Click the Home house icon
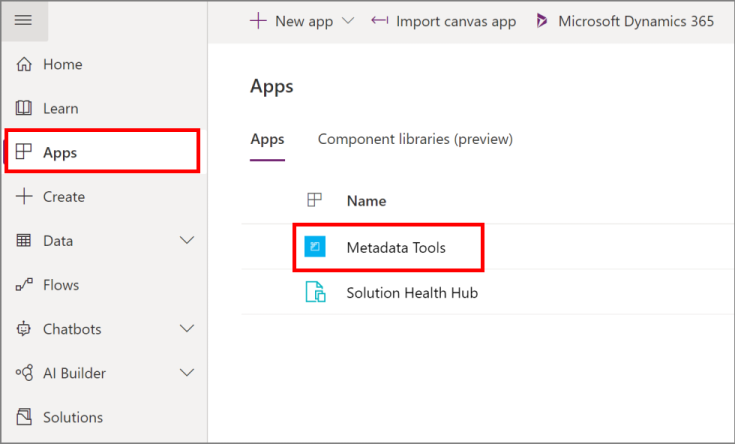 click(24, 64)
